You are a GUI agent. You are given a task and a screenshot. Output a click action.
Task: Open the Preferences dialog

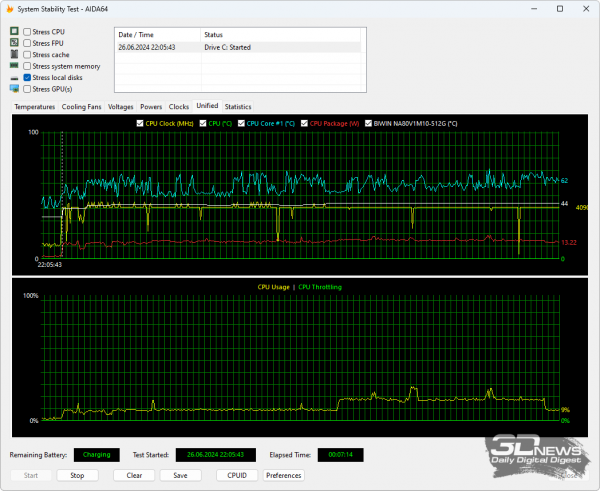(284, 475)
